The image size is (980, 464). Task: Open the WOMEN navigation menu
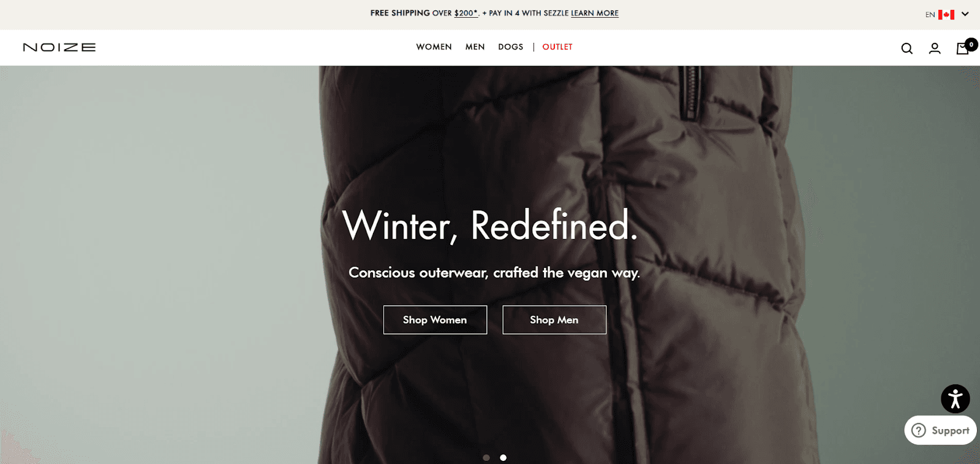434,47
